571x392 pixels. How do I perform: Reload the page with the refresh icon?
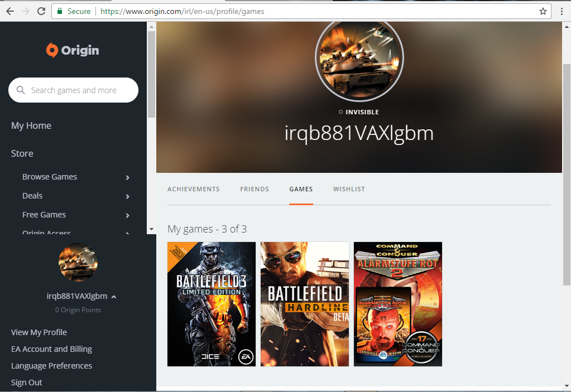click(41, 11)
